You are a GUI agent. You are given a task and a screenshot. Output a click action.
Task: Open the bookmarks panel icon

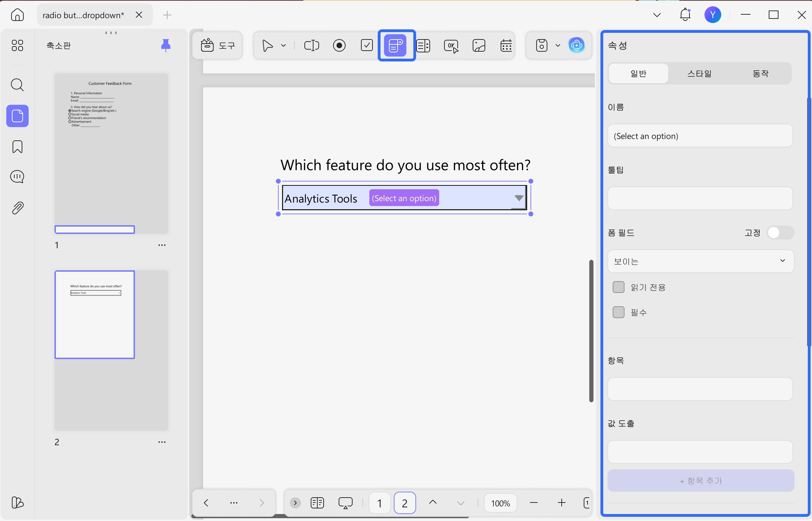[17, 147]
